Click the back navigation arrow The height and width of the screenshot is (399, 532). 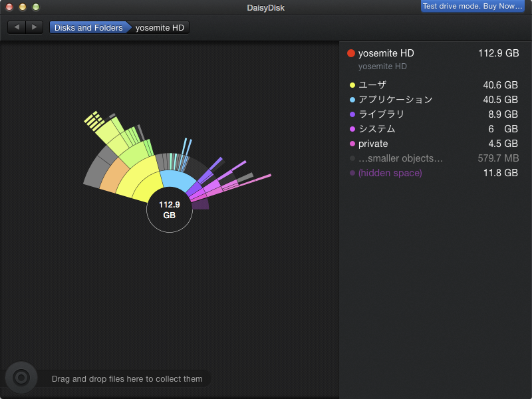17,27
